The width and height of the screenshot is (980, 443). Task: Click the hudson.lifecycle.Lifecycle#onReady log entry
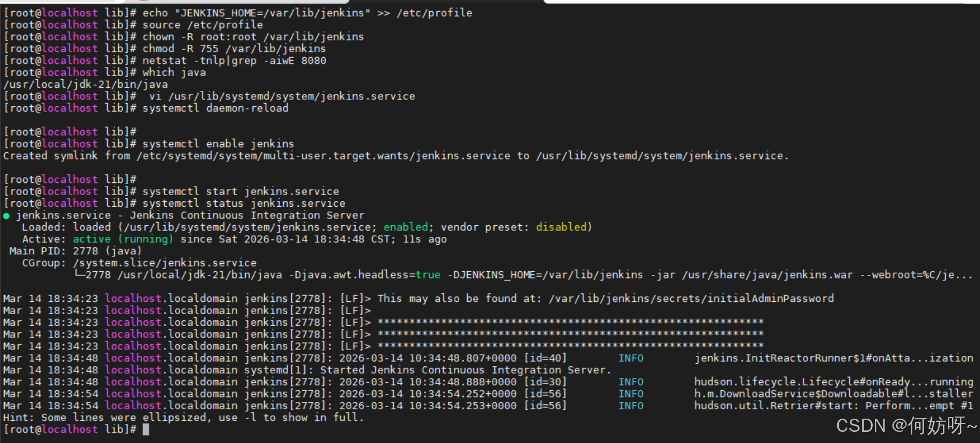(x=488, y=382)
